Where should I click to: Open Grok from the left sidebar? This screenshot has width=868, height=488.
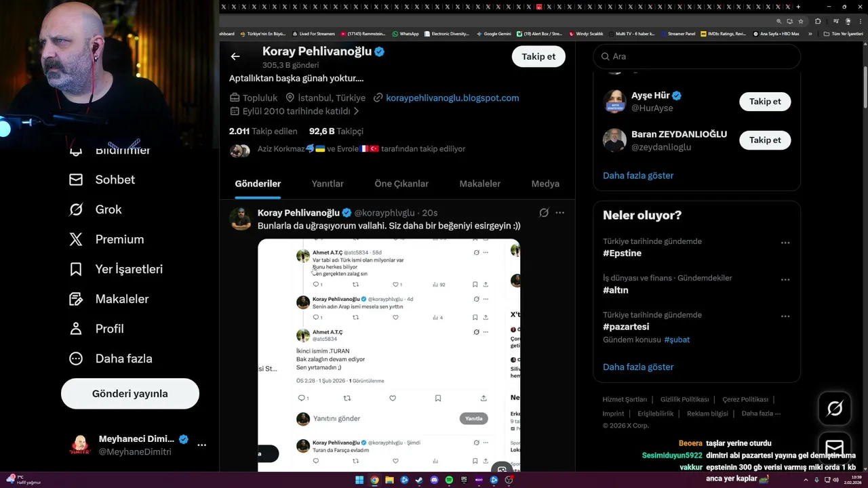click(x=96, y=209)
